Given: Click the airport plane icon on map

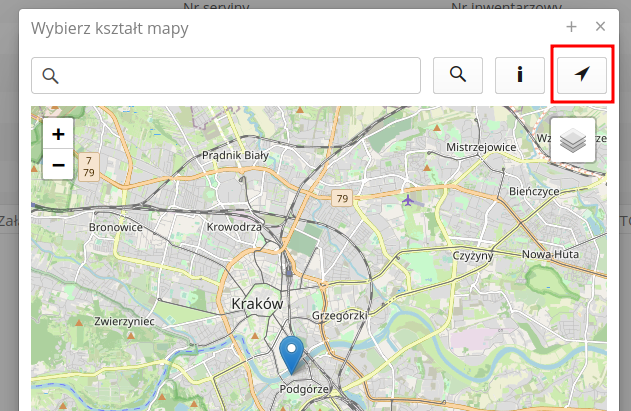Looking at the screenshot, I should pyautogui.click(x=408, y=199).
